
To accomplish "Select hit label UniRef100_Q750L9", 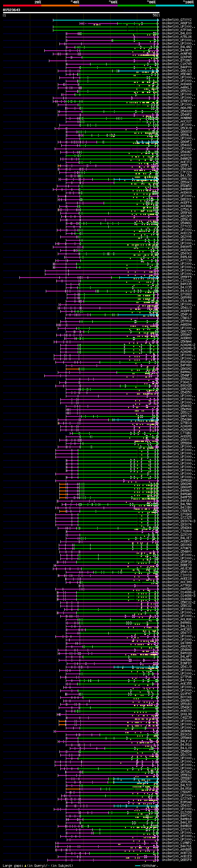I will click(x=177, y=209).
